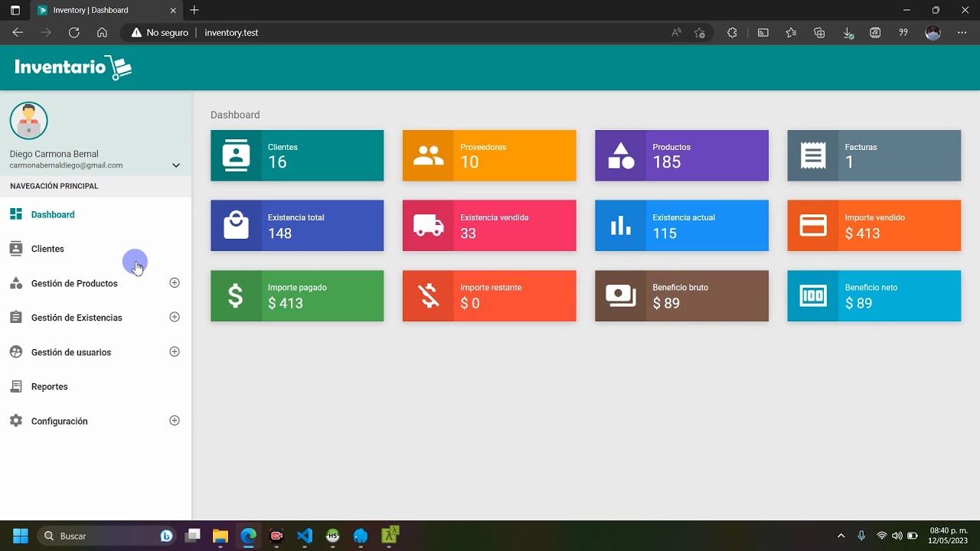Image resolution: width=980 pixels, height=551 pixels.
Task: Open Reportes in the sidebar
Action: [x=49, y=386]
